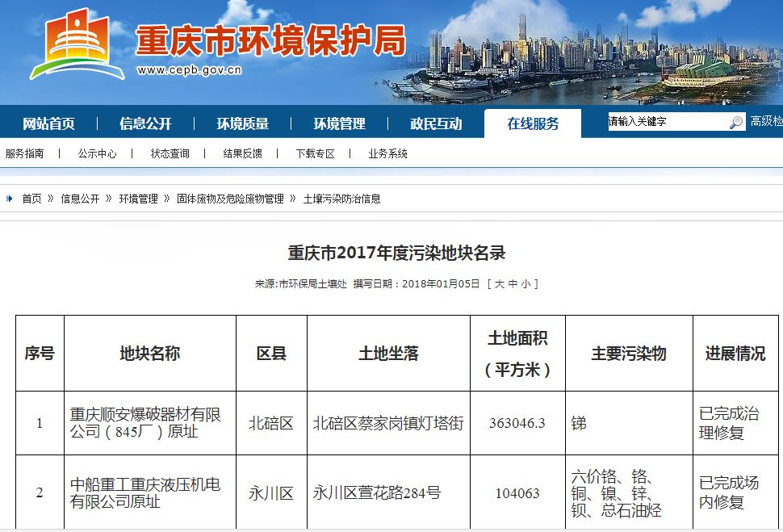Viewport: 783px width, 532px height.
Task: Set font size to 大 (large)
Action: click(x=500, y=284)
